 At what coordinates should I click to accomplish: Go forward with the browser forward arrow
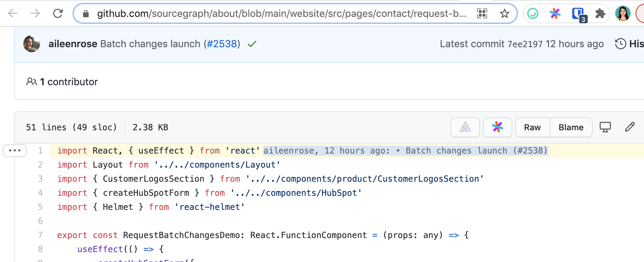[x=35, y=14]
